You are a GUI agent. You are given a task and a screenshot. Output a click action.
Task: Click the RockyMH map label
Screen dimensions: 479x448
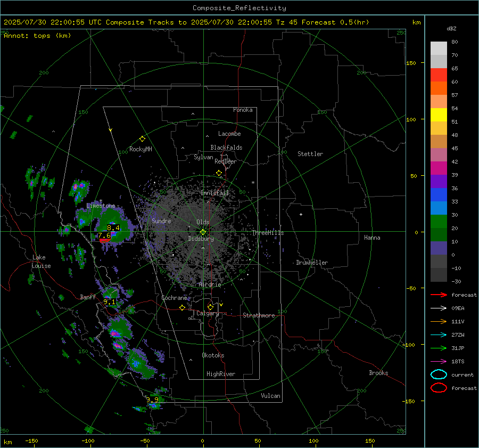tap(141, 149)
